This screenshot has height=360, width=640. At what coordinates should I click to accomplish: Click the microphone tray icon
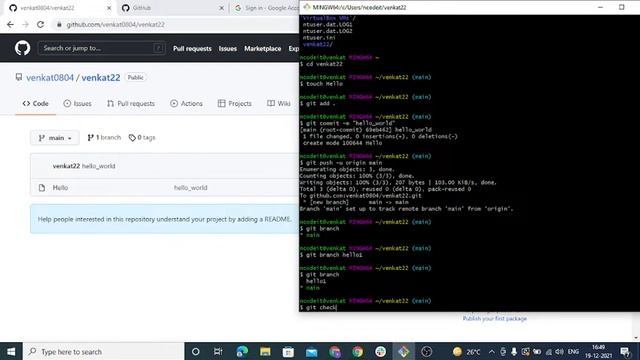[514, 351]
